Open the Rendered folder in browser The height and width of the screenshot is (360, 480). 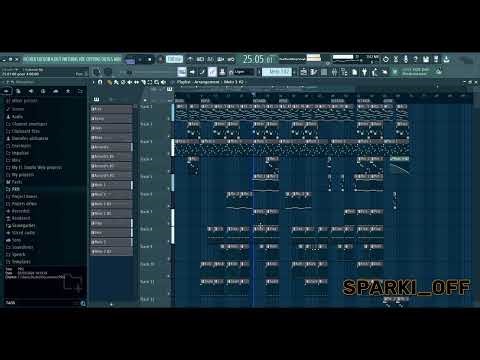[x=18, y=218]
